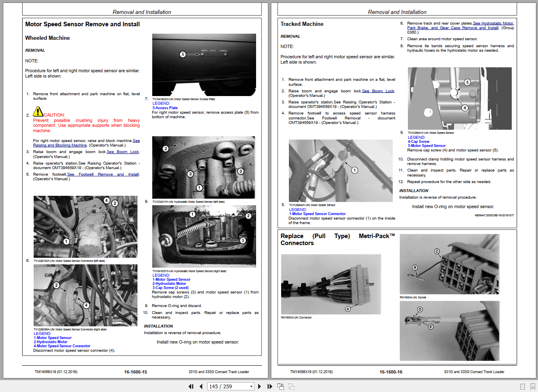Open the Raising and Blocking Machine link
This screenshot has width=538, height=392.
pyautogui.click(x=60, y=145)
